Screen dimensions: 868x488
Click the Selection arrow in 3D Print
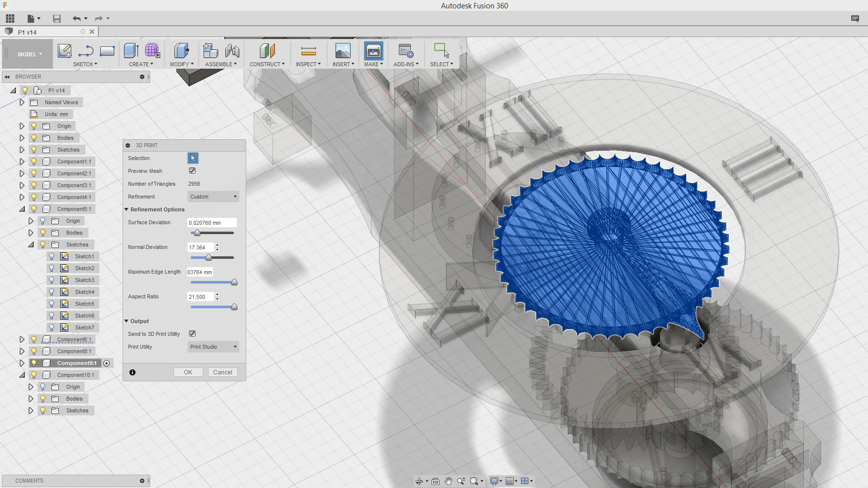click(193, 158)
